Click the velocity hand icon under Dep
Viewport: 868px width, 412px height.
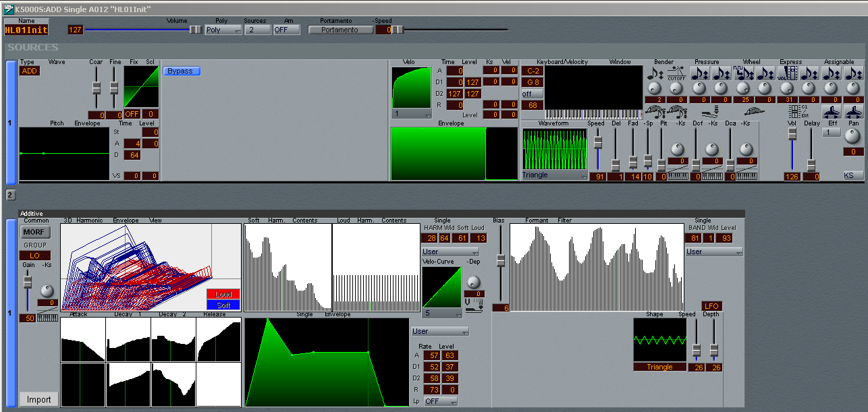(x=473, y=307)
